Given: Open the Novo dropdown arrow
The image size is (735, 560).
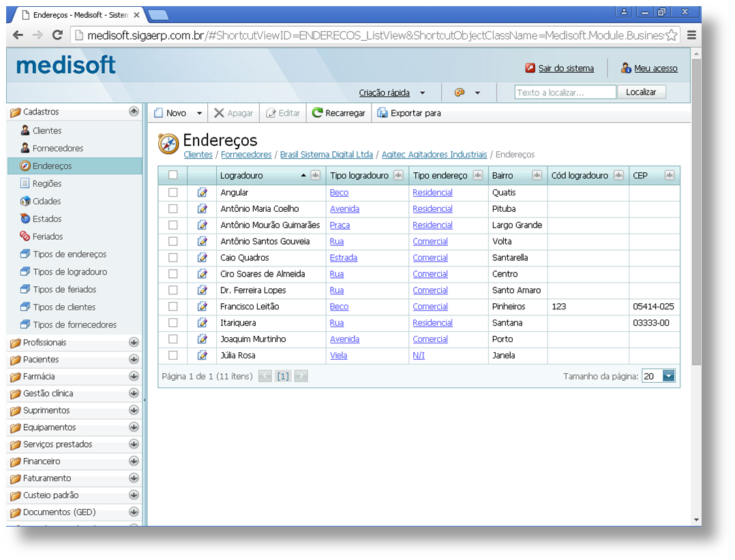Looking at the screenshot, I should (x=199, y=113).
